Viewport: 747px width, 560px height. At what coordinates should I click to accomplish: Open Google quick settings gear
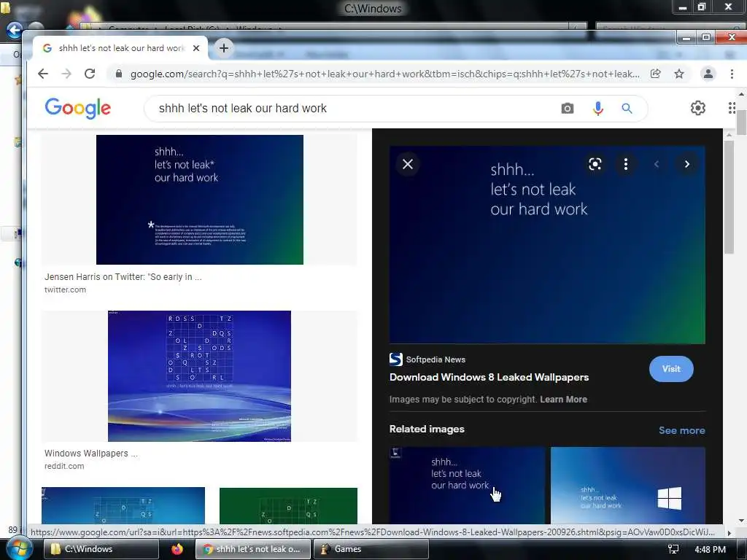pyautogui.click(x=698, y=108)
